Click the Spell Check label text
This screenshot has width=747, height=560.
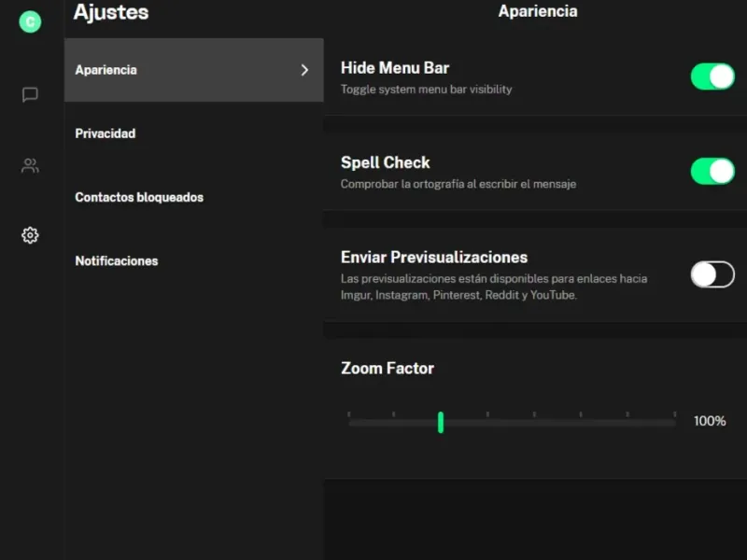click(x=386, y=162)
